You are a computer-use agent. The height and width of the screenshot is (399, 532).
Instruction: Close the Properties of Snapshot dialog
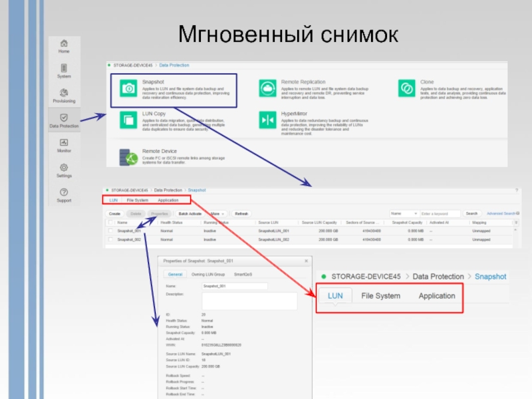pyautogui.click(x=307, y=261)
